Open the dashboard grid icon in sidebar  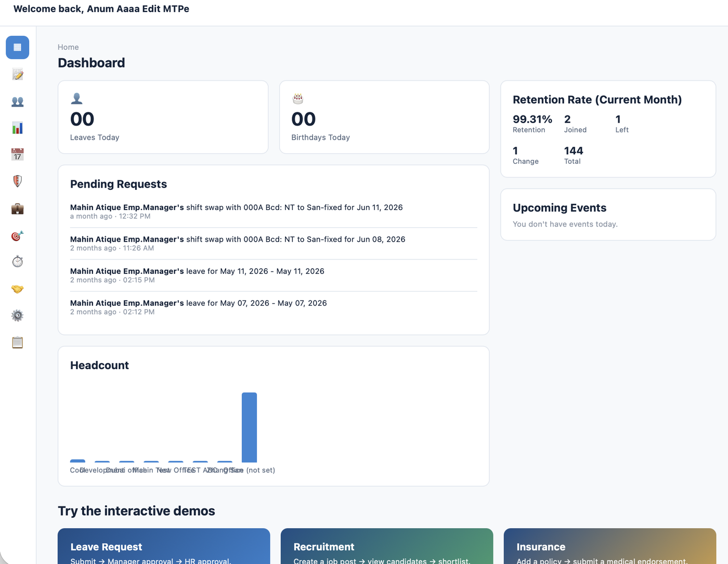[x=17, y=47]
